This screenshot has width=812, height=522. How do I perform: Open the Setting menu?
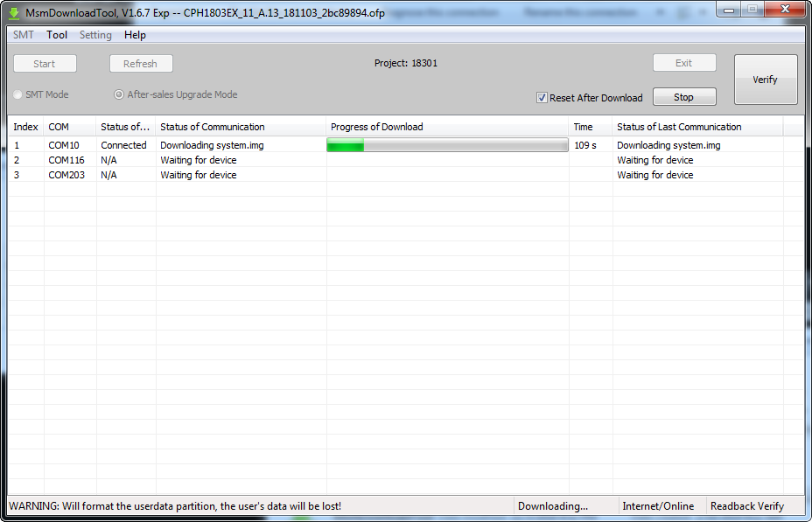pos(95,35)
